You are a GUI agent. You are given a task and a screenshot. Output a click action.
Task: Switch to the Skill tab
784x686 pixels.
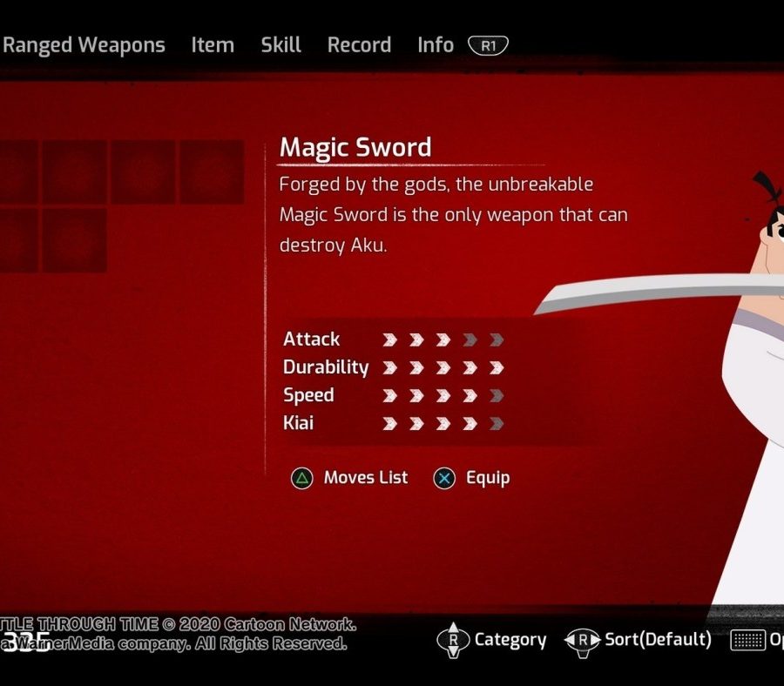click(x=281, y=45)
